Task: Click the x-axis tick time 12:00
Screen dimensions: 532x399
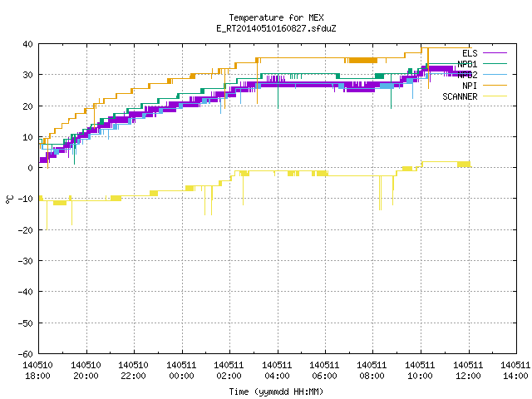Action: (469, 376)
